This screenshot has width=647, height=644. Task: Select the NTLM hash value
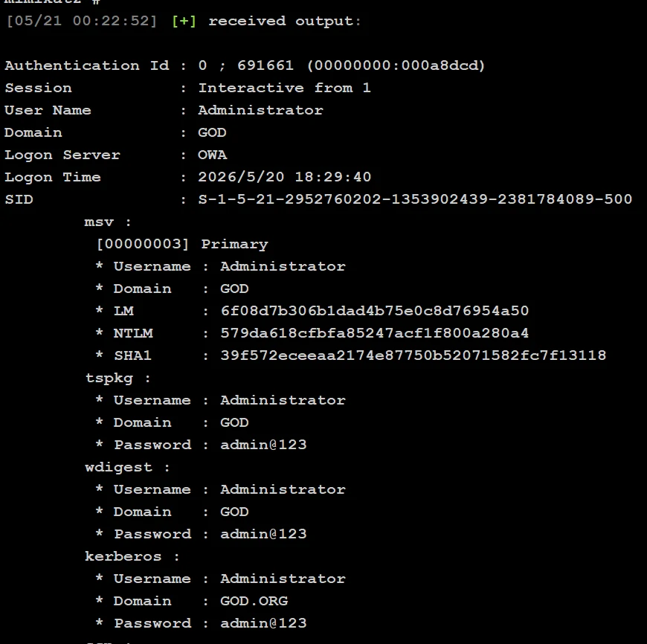pos(375,333)
